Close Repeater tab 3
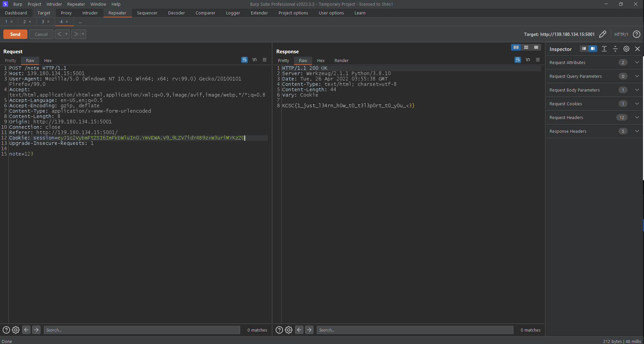Screen dimensions: 644x344 [x=48, y=22]
